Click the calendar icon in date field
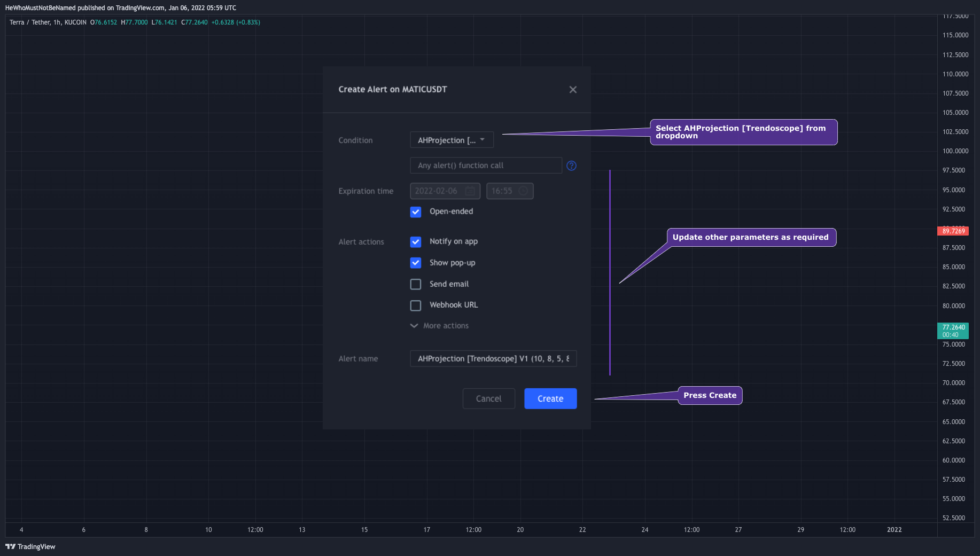 click(470, 191)
